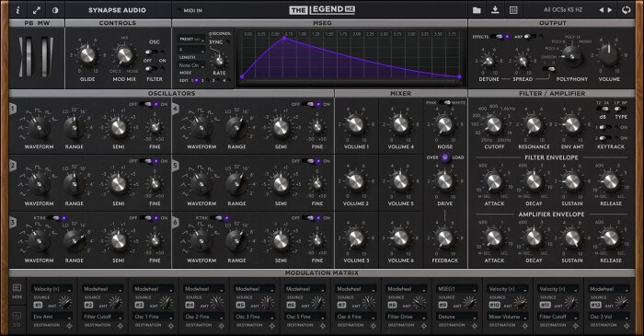Screen dimensions: 644x336
Task: Toggle the 12/24 dB filter slope switch
Action: tap(602, 110)
